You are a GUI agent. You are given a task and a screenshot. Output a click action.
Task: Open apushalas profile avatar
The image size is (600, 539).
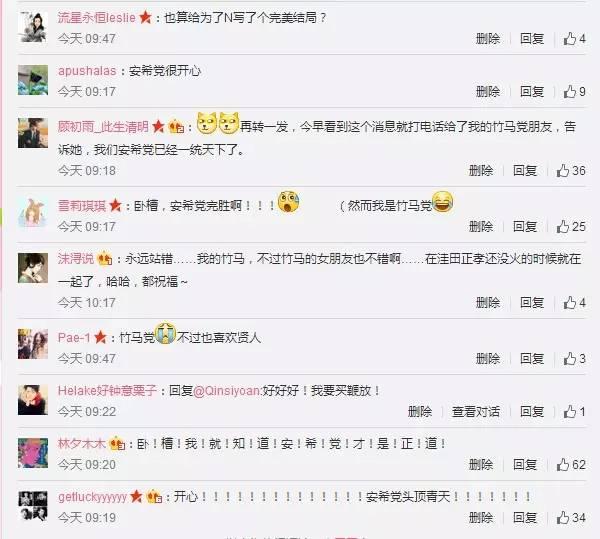pos(33,80)
